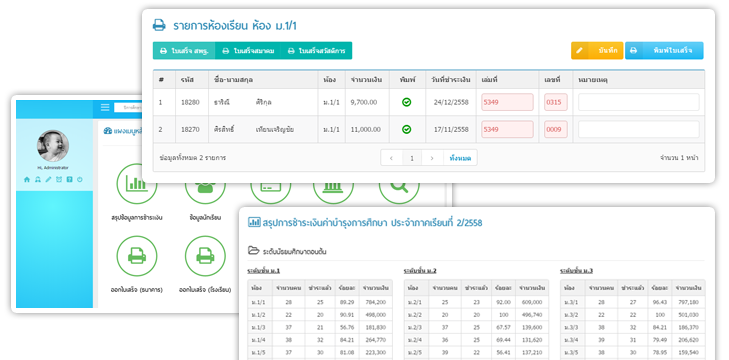
Task: Click the remark field for row 18280
Action: (638, 102)
